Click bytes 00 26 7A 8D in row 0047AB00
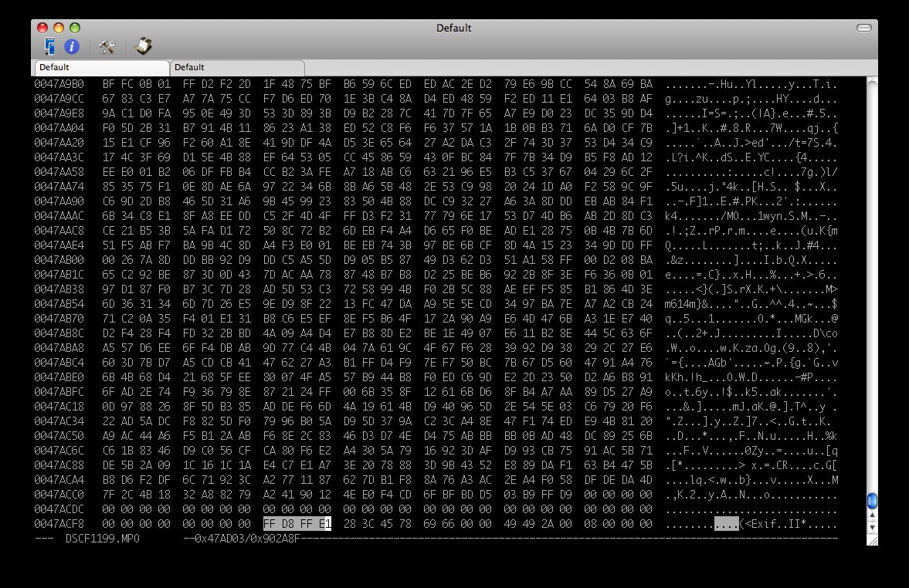This screenshot has height=588, width=909. pos(136,260)
